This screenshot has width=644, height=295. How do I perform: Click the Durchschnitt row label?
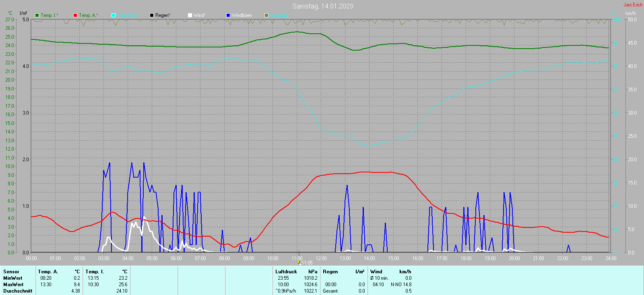point(18,291)
